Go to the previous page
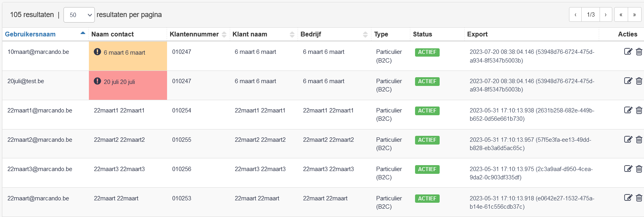Viewport: 644px width, 217px height. (x=575, y=15)
